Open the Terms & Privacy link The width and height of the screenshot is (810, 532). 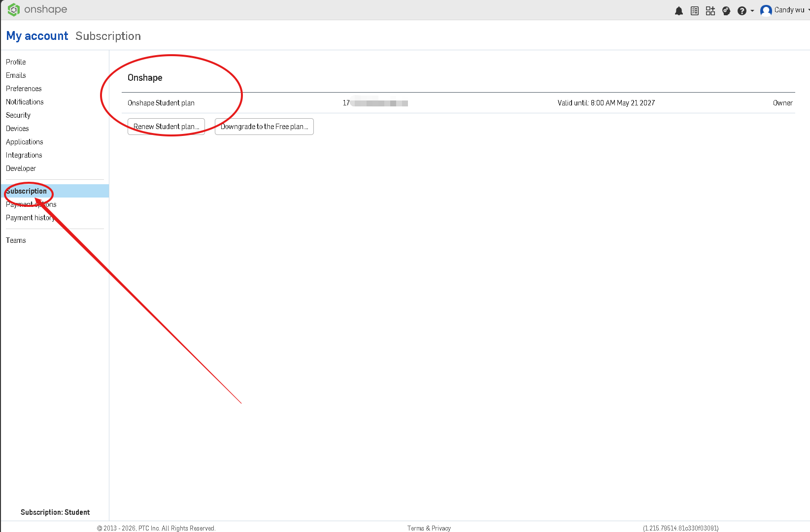[429, 528]
